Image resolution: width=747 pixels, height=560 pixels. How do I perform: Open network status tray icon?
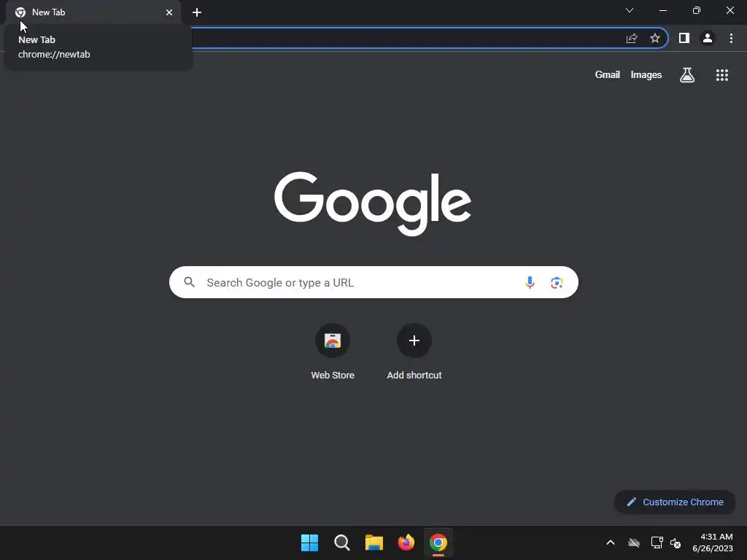[x=657, y=542]
